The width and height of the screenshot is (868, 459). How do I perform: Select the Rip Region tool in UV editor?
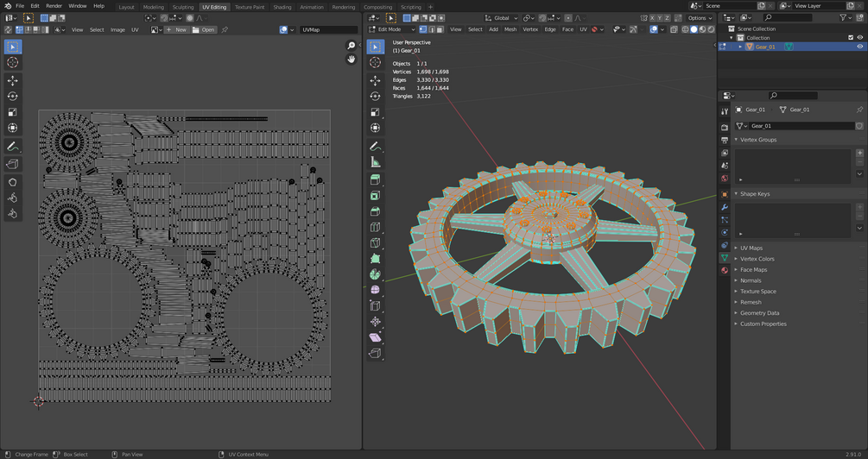[x=12, y=164]
